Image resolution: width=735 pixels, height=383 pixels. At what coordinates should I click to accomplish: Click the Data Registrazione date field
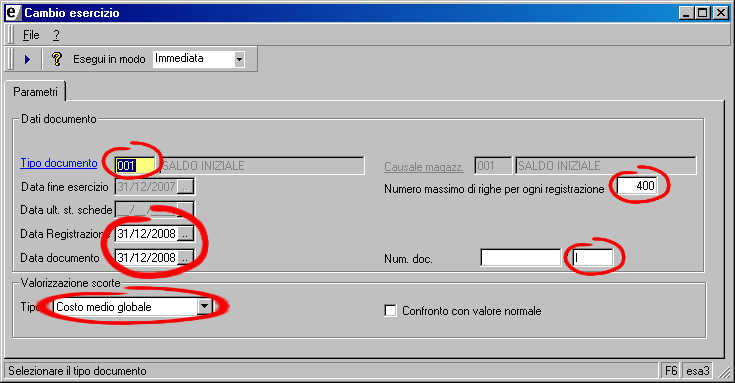(146, 234)
